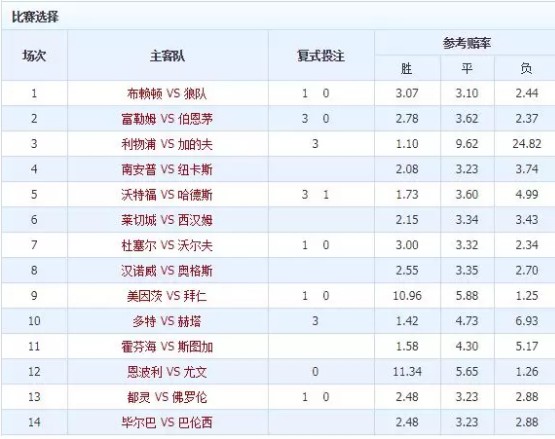Open the 布赖顿 VS 狼队 match link

[167, 93]
